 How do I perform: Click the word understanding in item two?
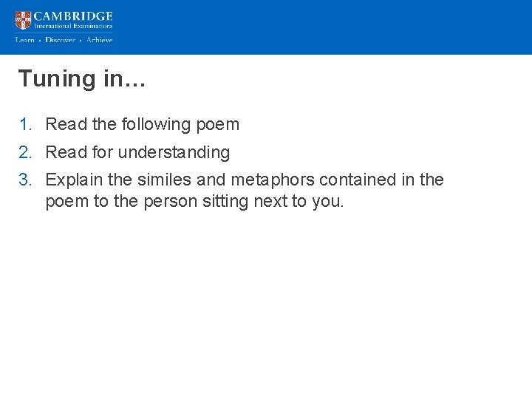pos(174,153)
